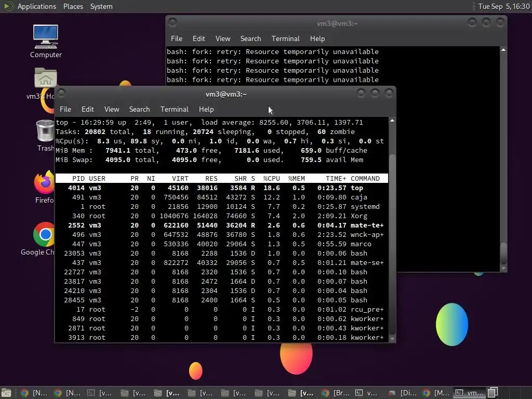Image resolution: width=532 pixels, height=399 pixels.
Task: Open View menu in the back terminal
Action: point(223,38)
